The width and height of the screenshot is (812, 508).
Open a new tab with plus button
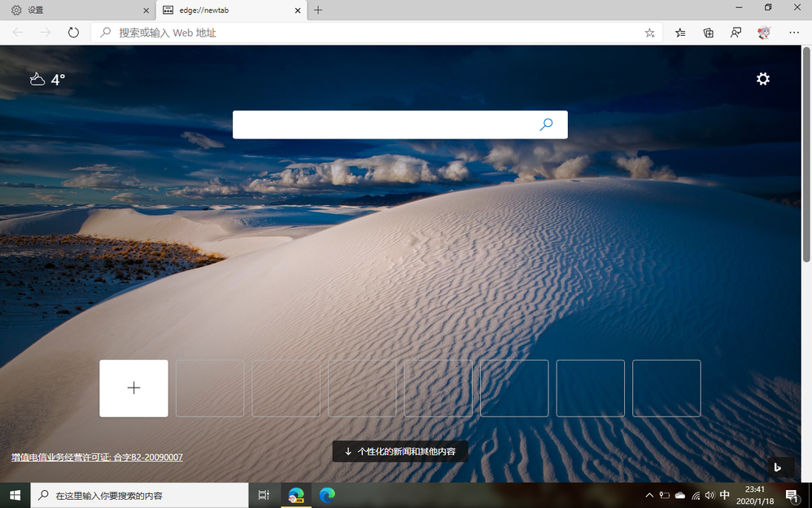318,11
